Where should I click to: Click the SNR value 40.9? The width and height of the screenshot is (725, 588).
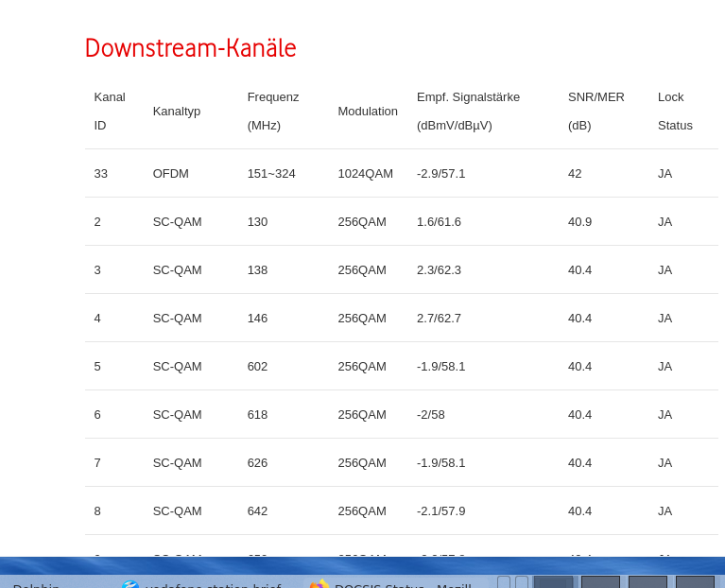579,222
